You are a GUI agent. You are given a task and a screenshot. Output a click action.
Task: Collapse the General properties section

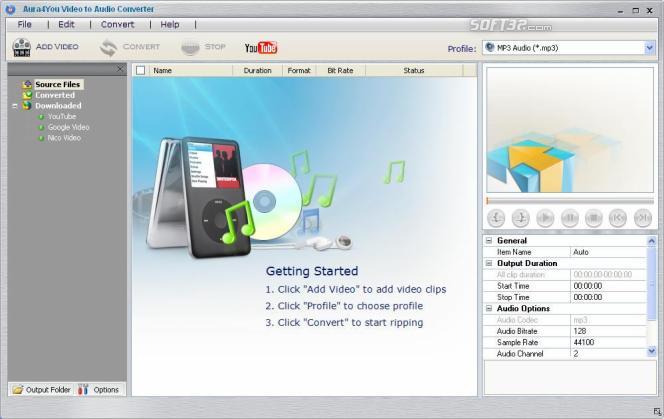[489, 241]
